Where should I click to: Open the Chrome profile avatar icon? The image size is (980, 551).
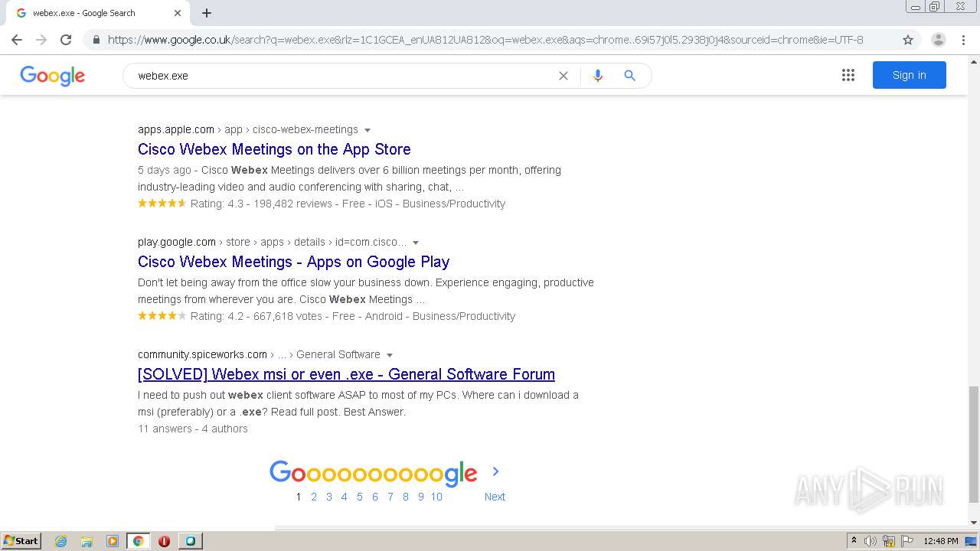(x=938, y=40)
